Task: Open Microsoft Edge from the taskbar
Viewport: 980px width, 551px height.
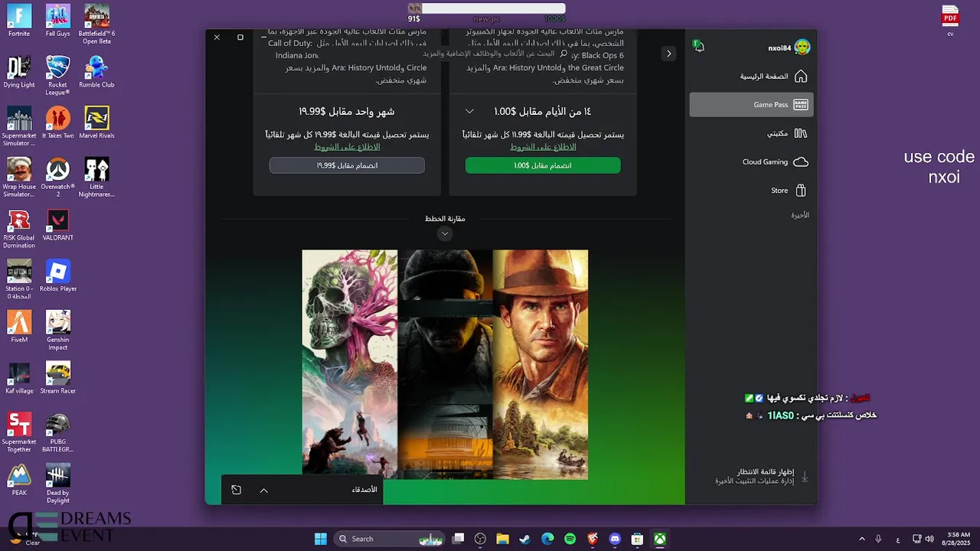Action: pyautogui.click(x=547, y=539)
